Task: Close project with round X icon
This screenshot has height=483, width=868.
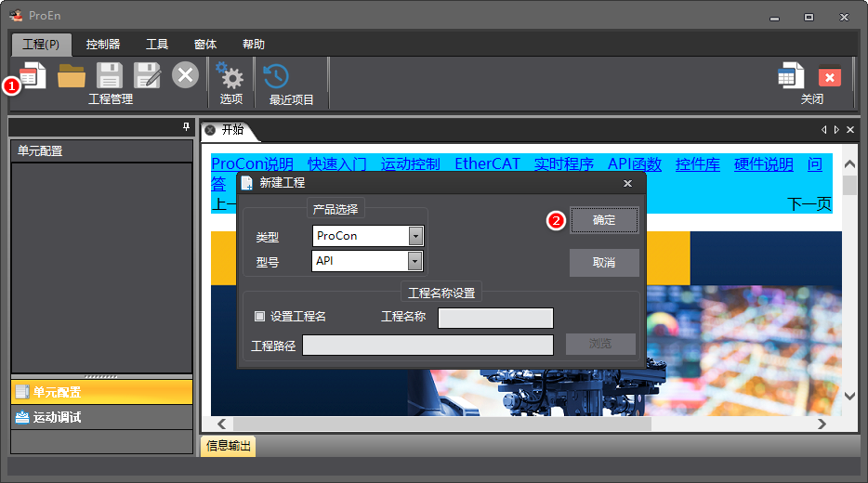Action: 186,74
